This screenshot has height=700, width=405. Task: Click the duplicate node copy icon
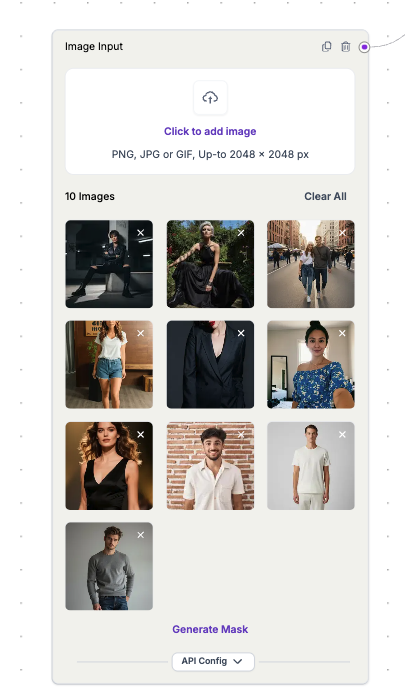[x=326, y=46]
